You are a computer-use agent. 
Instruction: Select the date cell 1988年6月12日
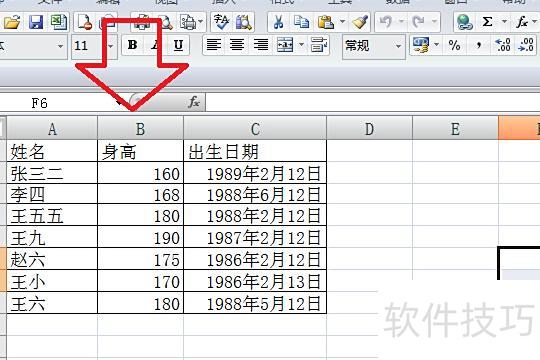[x=255, y=194]
